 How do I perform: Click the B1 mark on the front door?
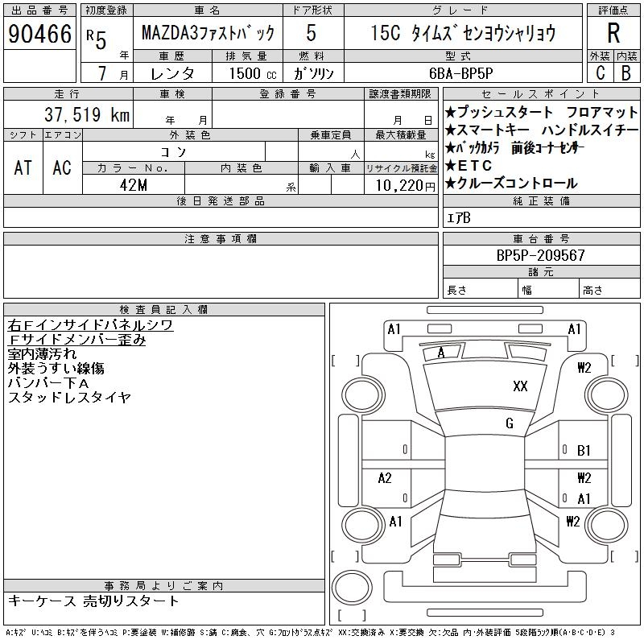click(584, 451)
